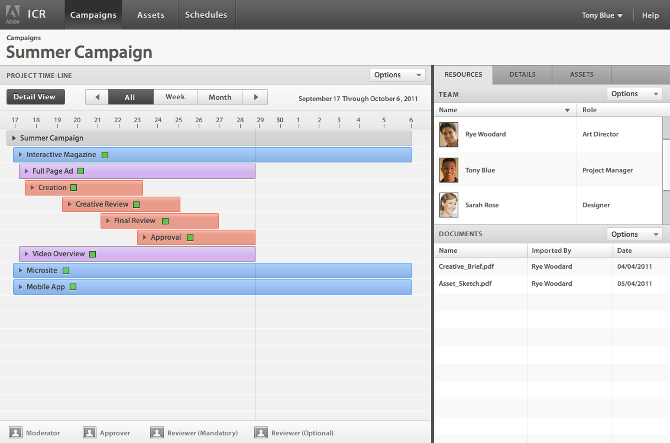Expand the Full Page Ad task
This screenshot has height=443, width=670.
pos(26,171)
